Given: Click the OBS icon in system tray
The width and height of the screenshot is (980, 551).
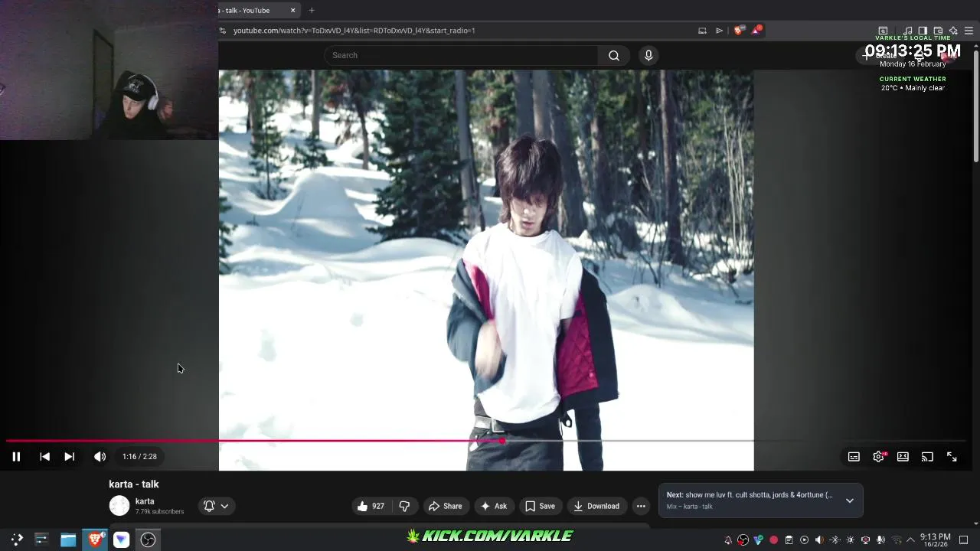Looking at the screenshot, I should (x=743, y=540).
